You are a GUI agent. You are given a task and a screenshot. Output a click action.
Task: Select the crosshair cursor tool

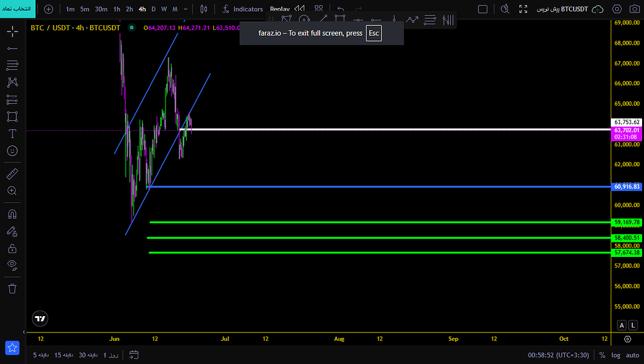click(13, 31)
